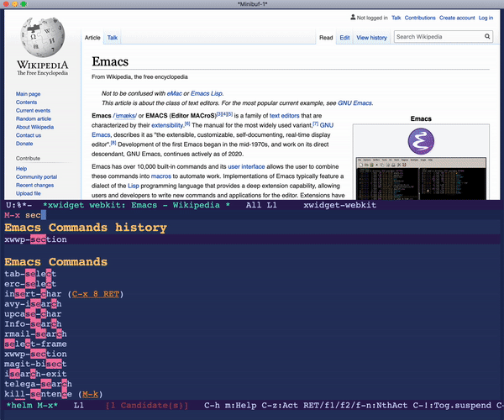The image size is (504, 420).
Task: Go to Main page in sidebar
Action: click(29, 94)
